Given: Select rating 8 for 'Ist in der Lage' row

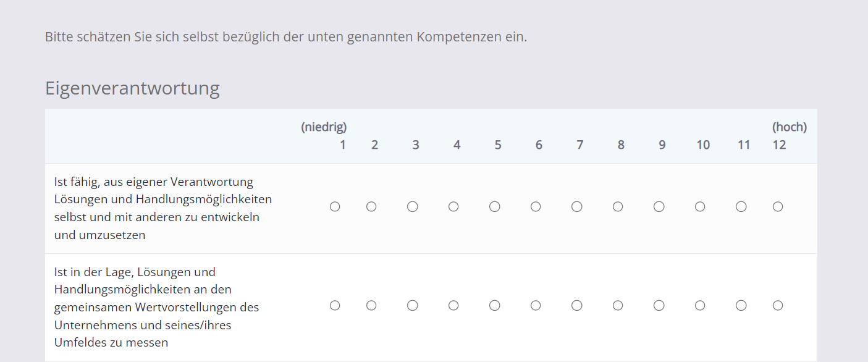Looking at the screenshot, I should click(x=618, y=305).
